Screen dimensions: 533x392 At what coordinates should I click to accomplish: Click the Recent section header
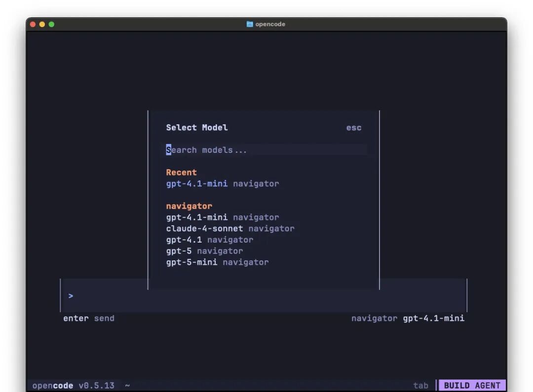click(x=181, y=172)
